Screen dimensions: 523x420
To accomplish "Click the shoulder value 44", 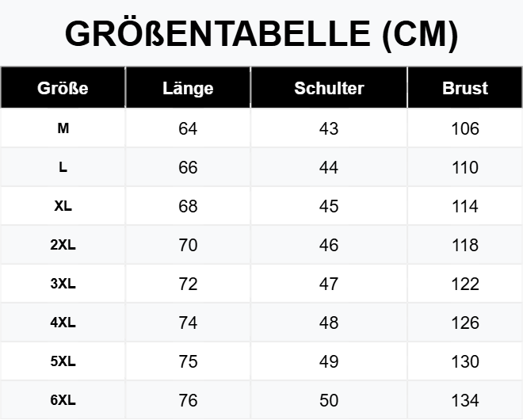I will pos(329,167).
